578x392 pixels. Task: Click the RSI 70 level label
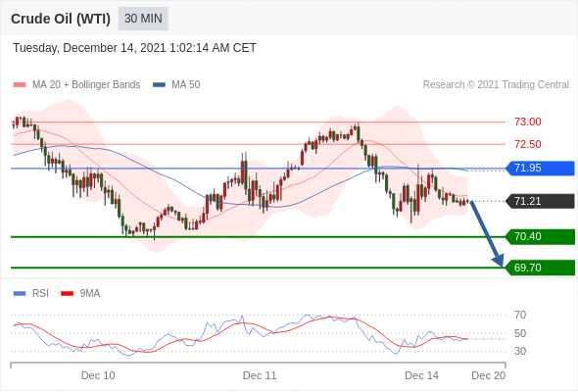point(520,315)
